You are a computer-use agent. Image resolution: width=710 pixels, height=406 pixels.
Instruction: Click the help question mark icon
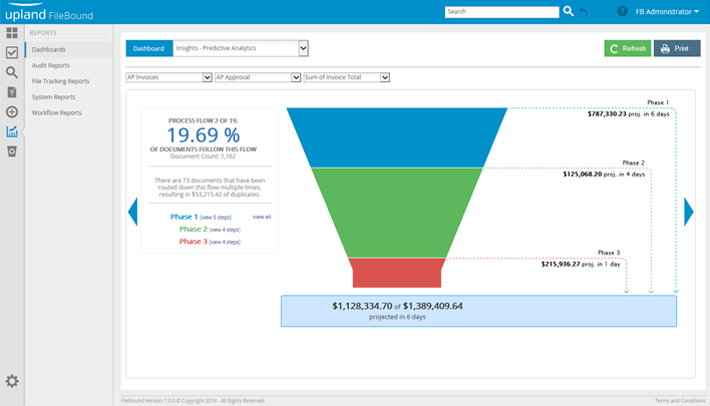(623, 12)
